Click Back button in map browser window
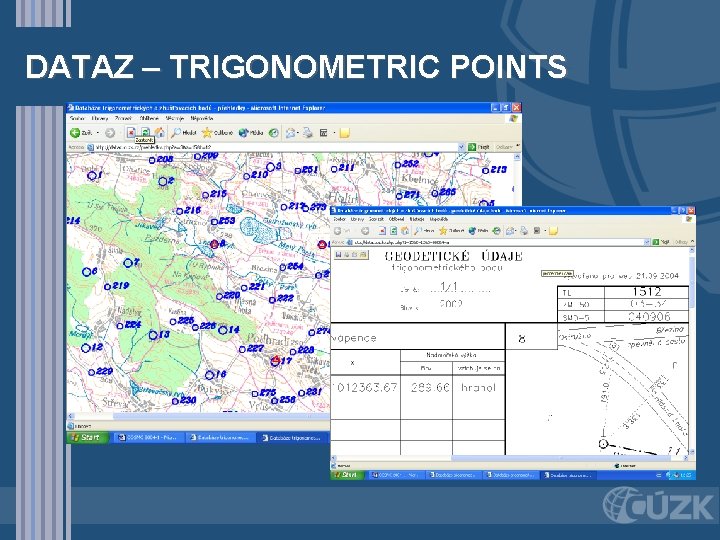 [81, 133]
